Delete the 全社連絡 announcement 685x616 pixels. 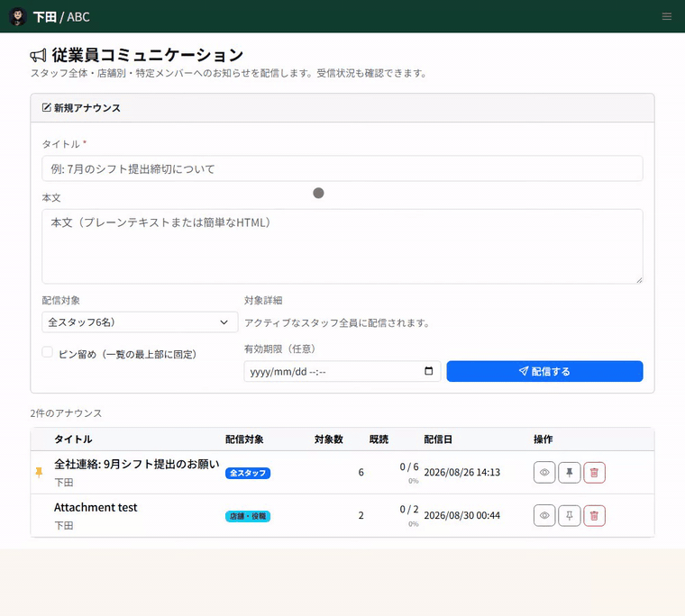coord(594,473)
